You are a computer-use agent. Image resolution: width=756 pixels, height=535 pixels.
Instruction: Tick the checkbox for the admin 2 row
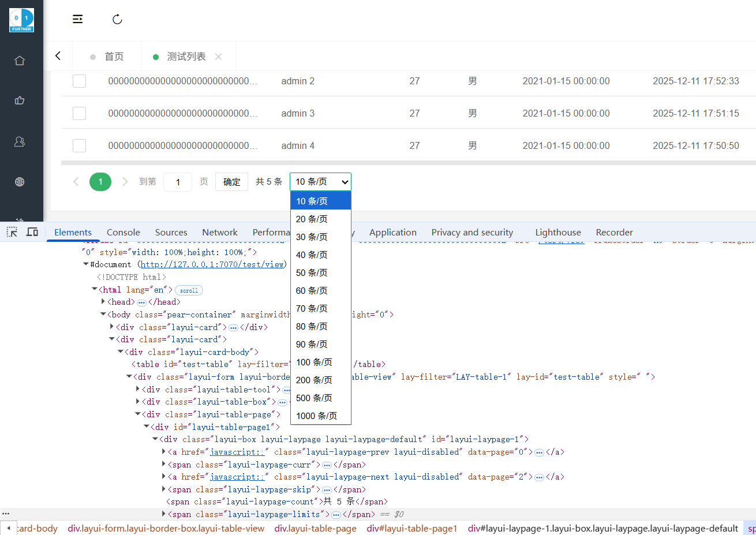(x=79, y=81)
